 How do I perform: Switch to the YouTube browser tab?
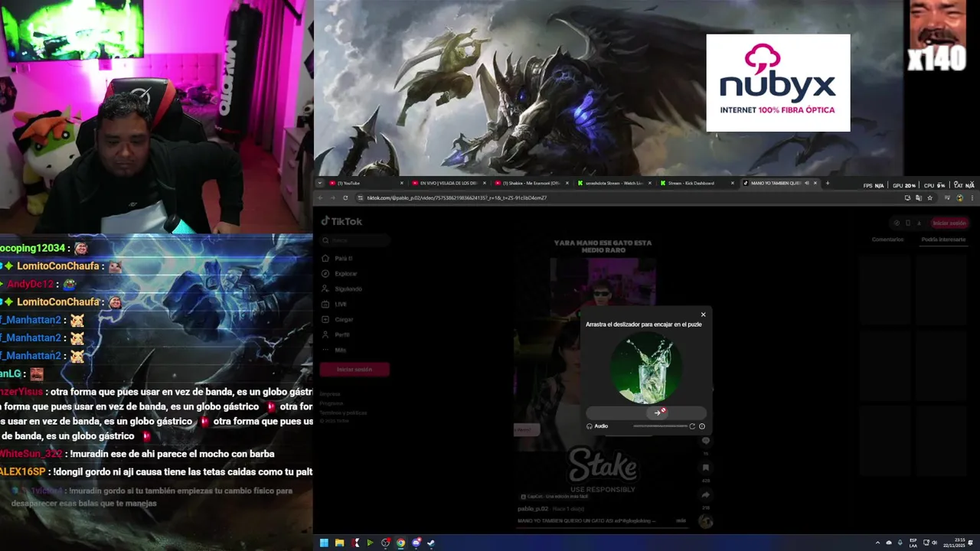(x=364, y=183)
